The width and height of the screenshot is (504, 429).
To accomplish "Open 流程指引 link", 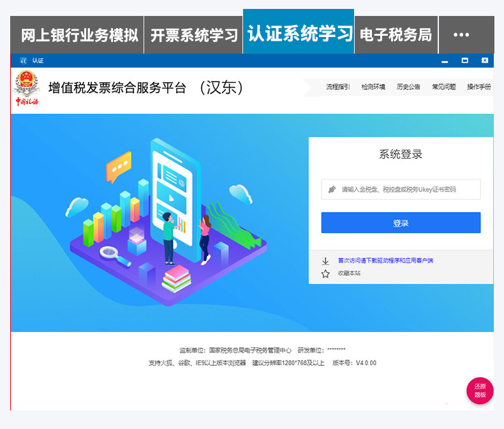I will coord(337,87).
